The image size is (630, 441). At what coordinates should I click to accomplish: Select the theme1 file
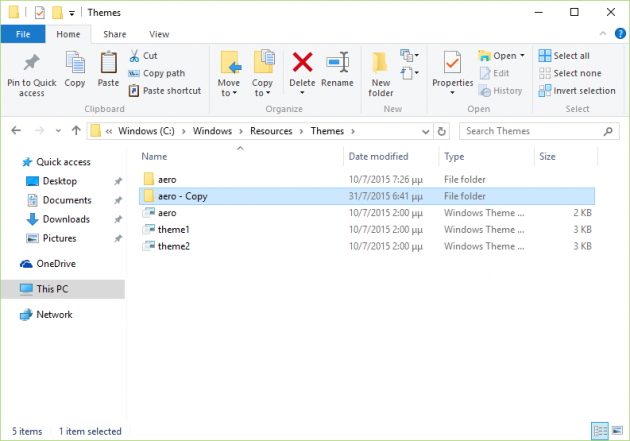367,229
